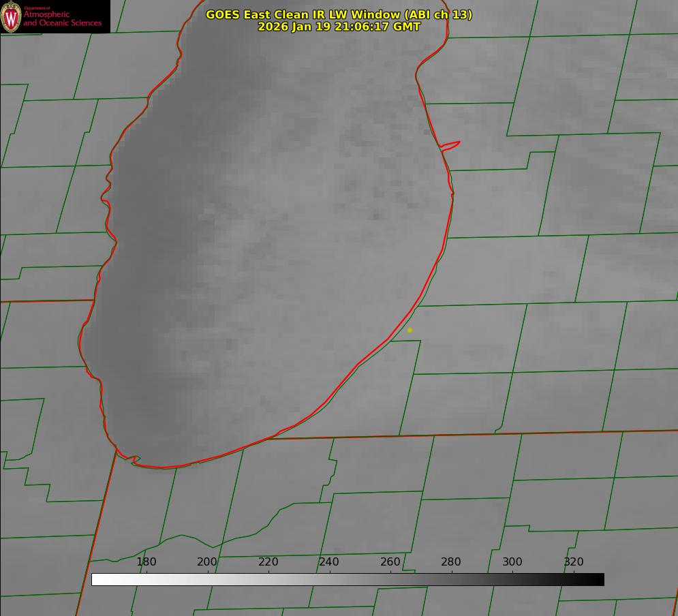The width and height of the screenshot is (678, 616).
Task: Select the 280 value on the colorbar
Action: 451,561
